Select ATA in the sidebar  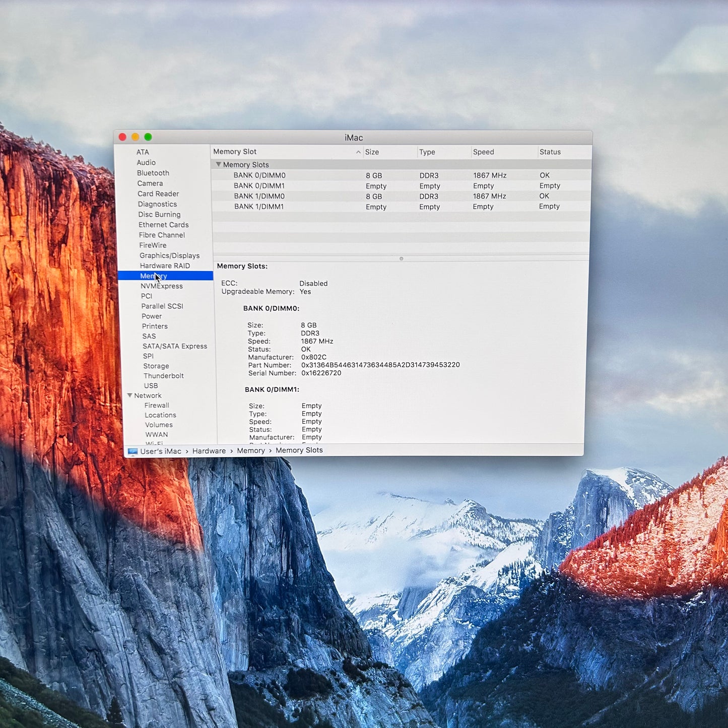tap(143, 152)
